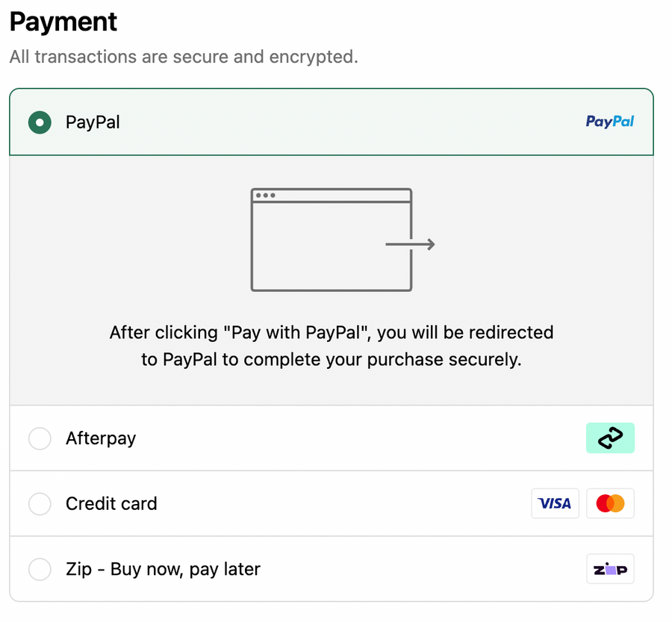The height and width of the screenshot is (622, 672).
Task: Select the PayPal radio button
Action: point(40,122)
